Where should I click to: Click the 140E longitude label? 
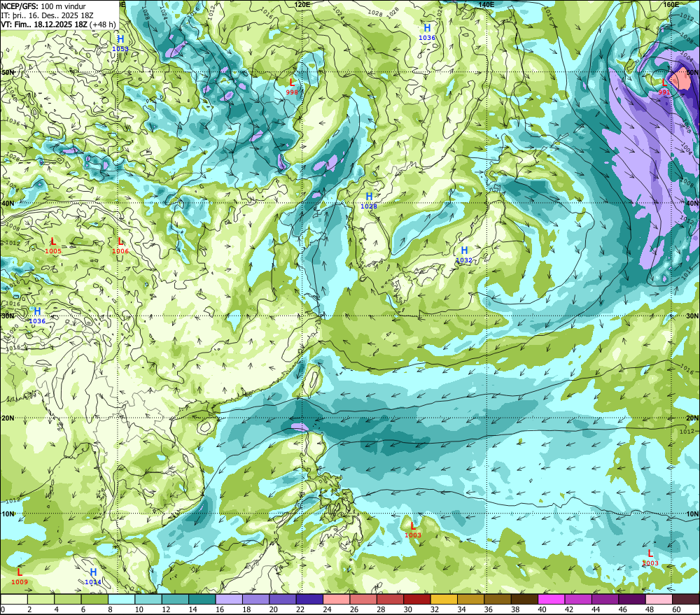coord(486,4)
